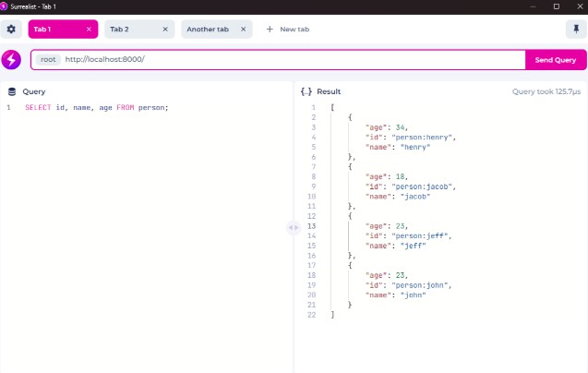This screenshot has height=373, width=588.
Task: Close Tab 2 using its X icon
Action: pos(166,30)
